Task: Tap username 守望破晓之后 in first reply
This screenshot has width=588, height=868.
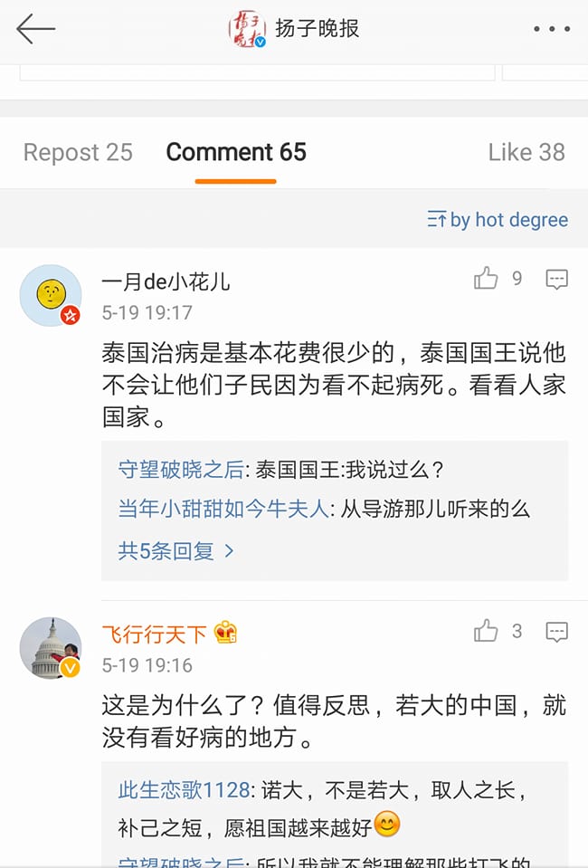Action: [181, 470]
